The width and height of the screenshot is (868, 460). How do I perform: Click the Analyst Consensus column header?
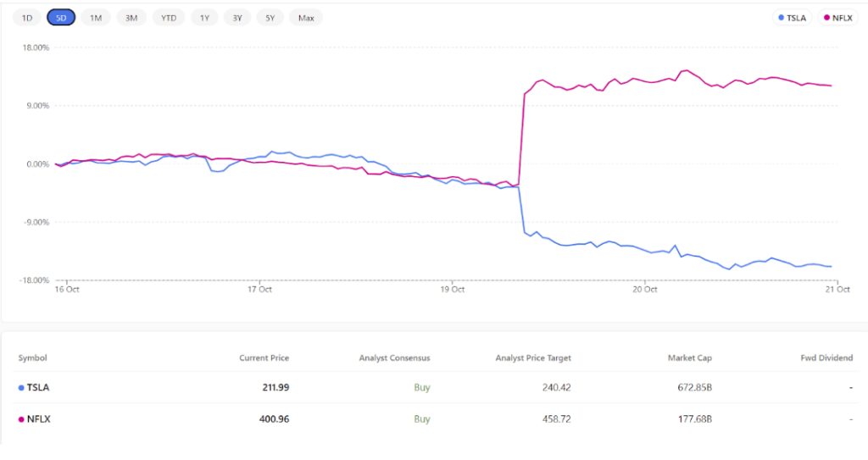[395, 357]
